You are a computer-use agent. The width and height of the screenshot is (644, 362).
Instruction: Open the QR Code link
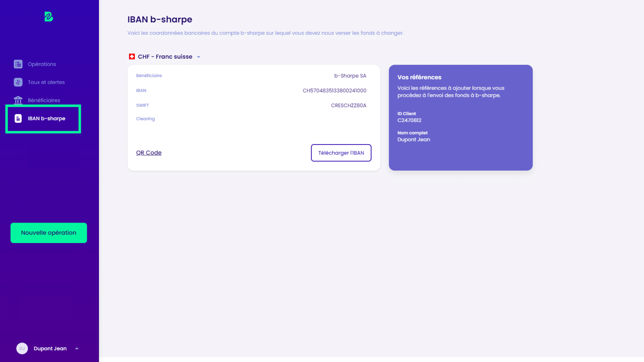pos(149,153)
